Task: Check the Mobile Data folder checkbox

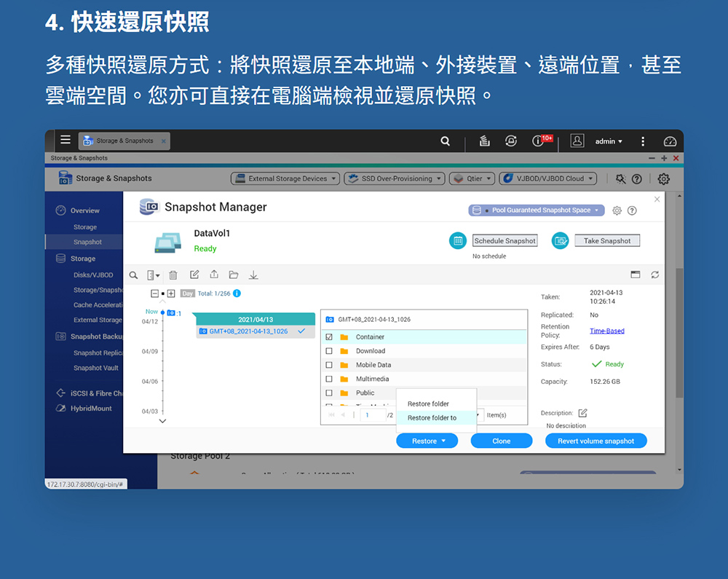Action: [329, 365]
